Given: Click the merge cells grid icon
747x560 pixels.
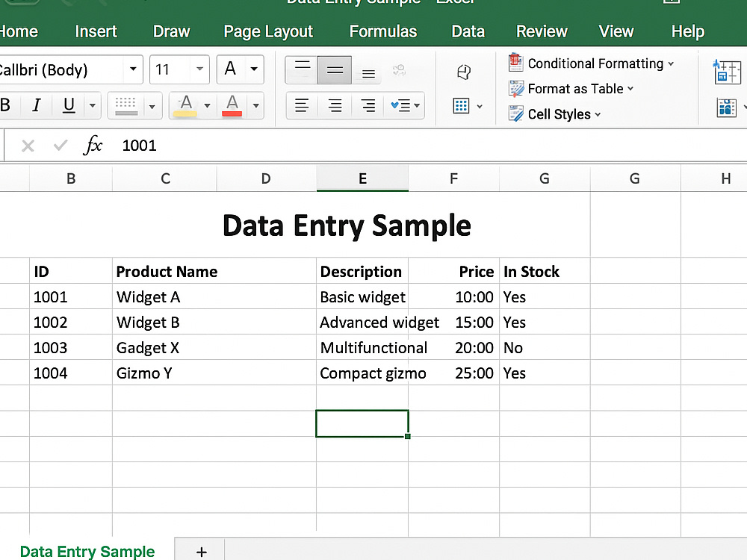Looking at the screenshot, I should (x=461, y=106).
